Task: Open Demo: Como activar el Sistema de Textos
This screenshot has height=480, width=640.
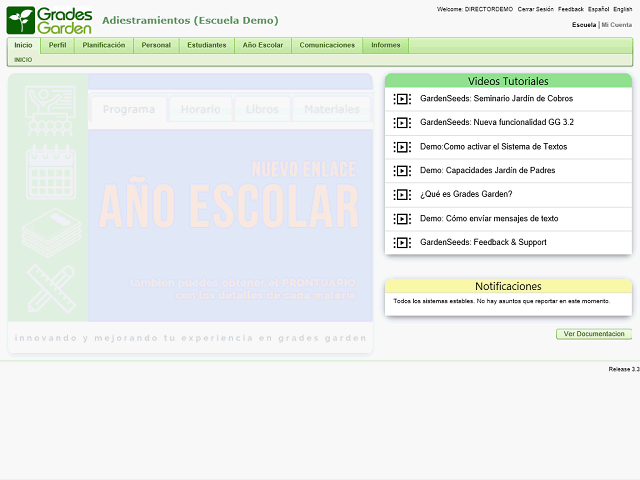Action: [493, 147]
